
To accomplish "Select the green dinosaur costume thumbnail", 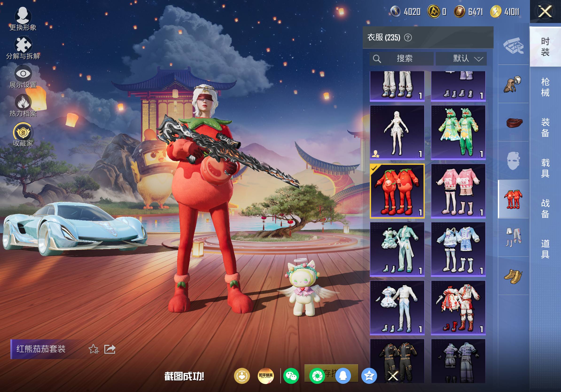I will tap(458, 133).
